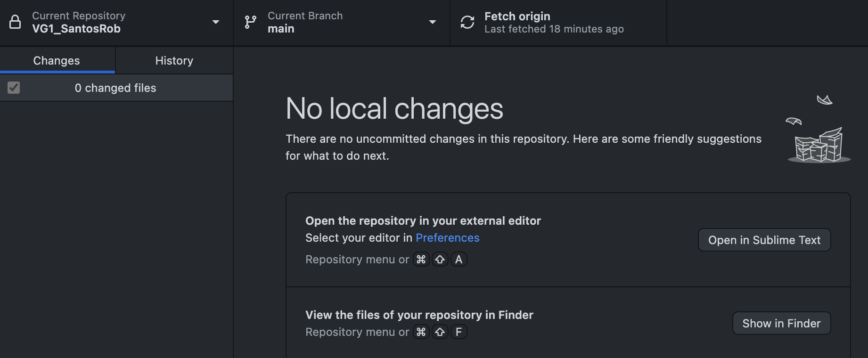Viewport: 868px width, 358px height.
Task: Toggle the changed files select-all checkbox
Action: click(14, 88)
